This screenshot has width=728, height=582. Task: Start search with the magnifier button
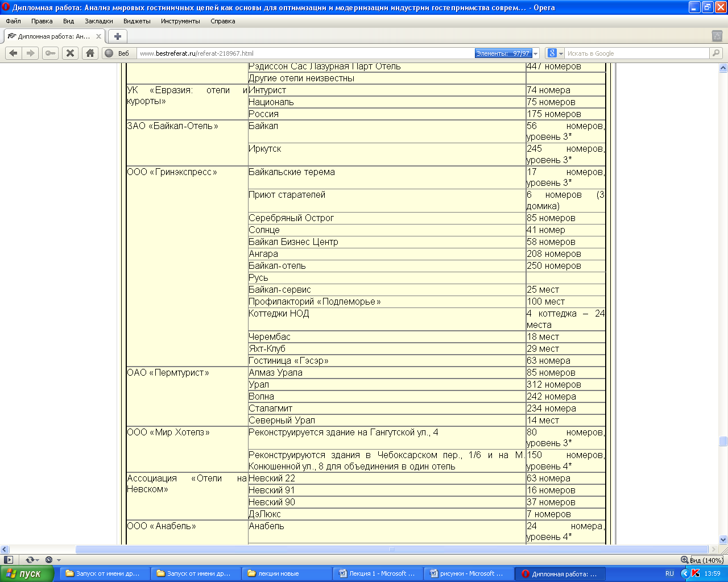715,53
